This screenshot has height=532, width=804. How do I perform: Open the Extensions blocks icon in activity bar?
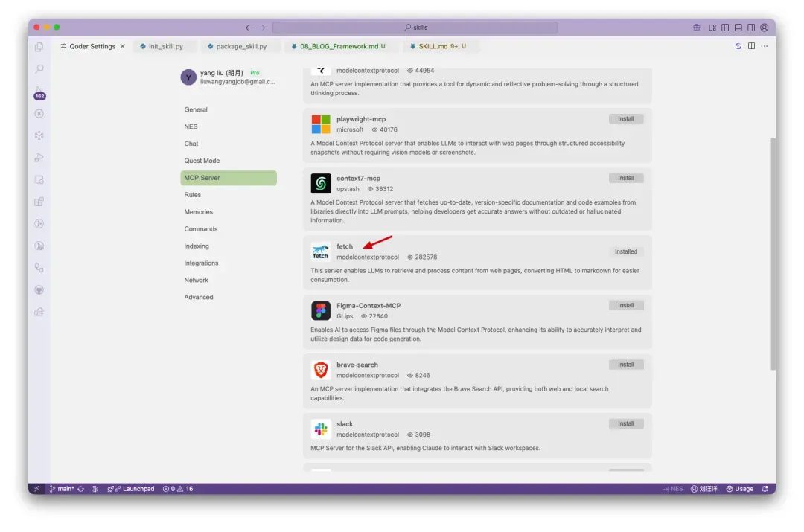(39, 202)
